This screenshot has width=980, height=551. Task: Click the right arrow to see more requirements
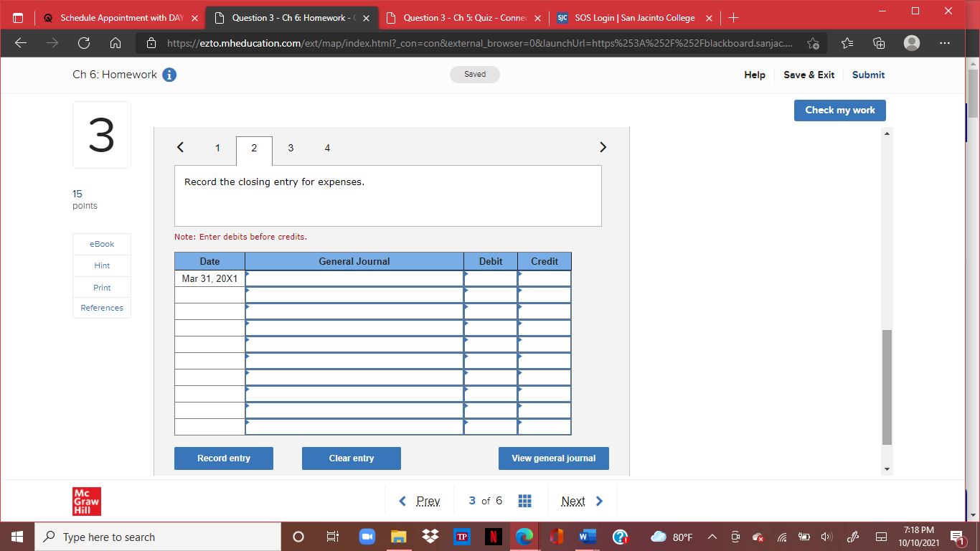pyautogui.click(x=603, y=147)
